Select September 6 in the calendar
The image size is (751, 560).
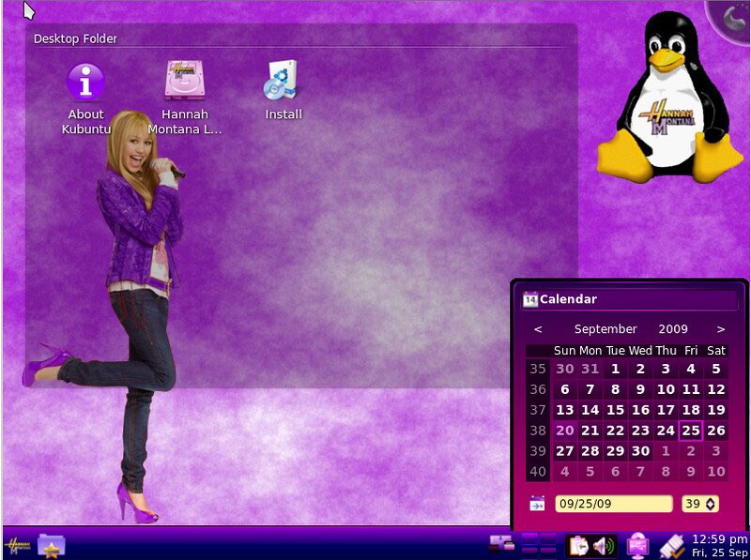(x=565, y=389)
